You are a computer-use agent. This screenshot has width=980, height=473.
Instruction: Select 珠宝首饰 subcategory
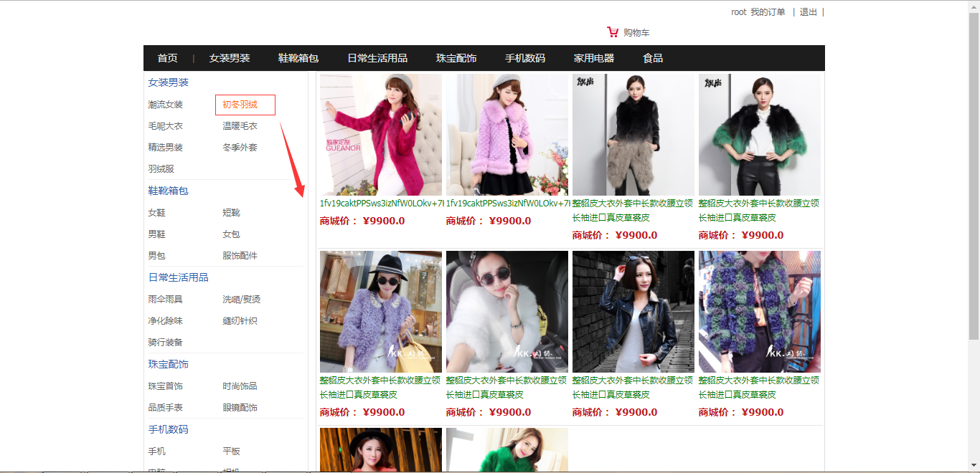tap(166, 386)
